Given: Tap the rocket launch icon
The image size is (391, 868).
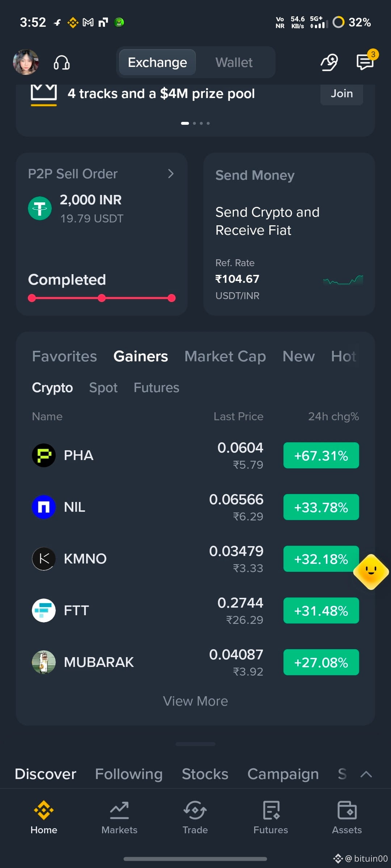Looking at the screenshot, I should pos(329,63).
